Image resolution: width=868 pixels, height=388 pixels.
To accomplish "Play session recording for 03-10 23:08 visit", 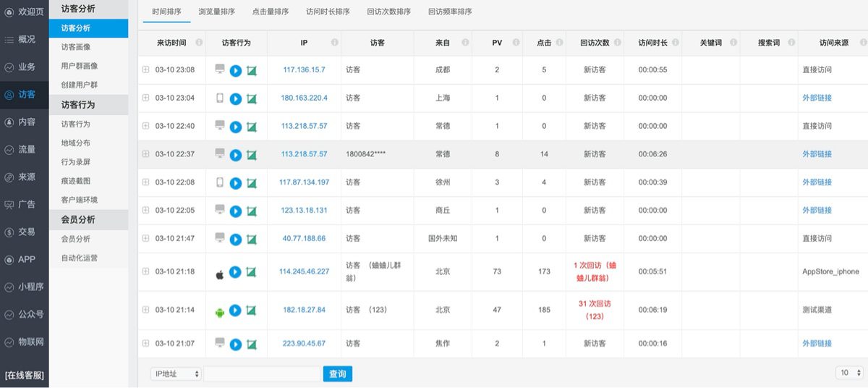I will point(236,70).
